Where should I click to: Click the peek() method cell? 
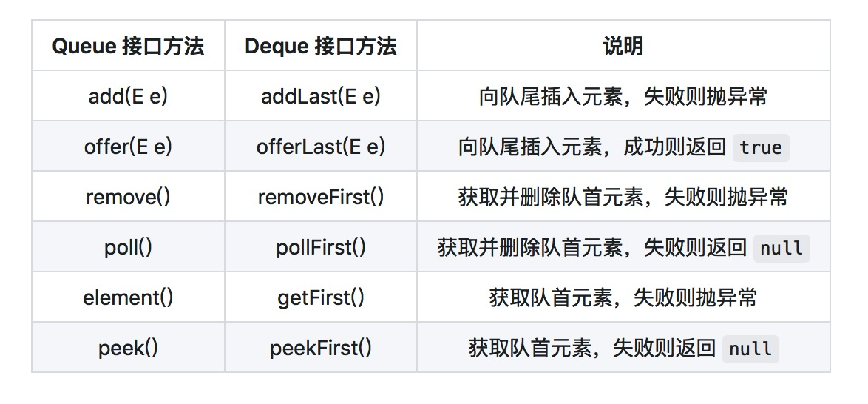(x=128, y=348)
